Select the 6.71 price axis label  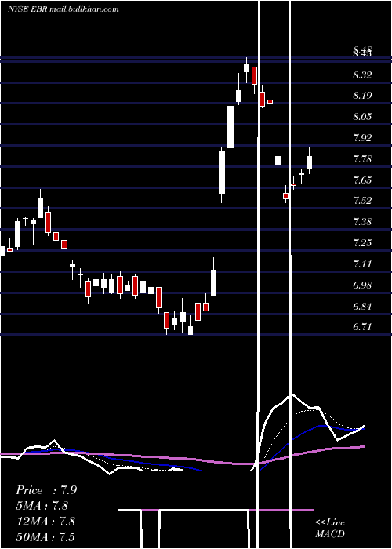tap(362, 327)
